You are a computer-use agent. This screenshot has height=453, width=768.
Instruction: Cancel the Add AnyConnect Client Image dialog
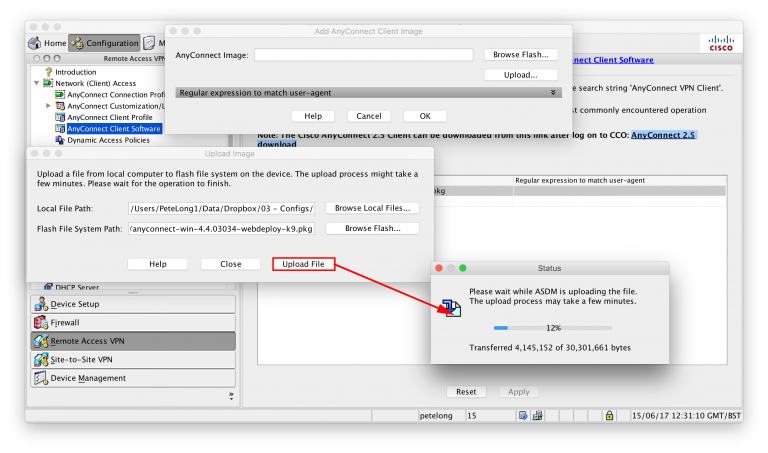click(x=369, y=116)
